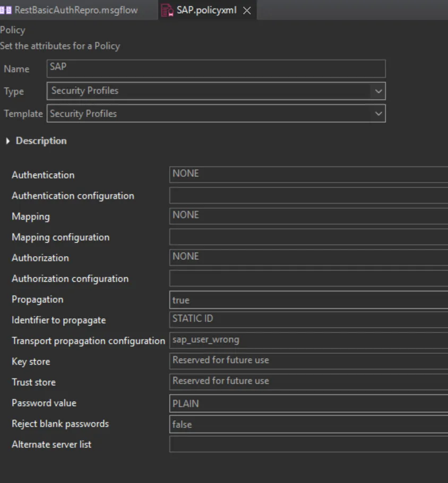Click the Mapping configuration field
448x483 pixels.
coord(308,237)
